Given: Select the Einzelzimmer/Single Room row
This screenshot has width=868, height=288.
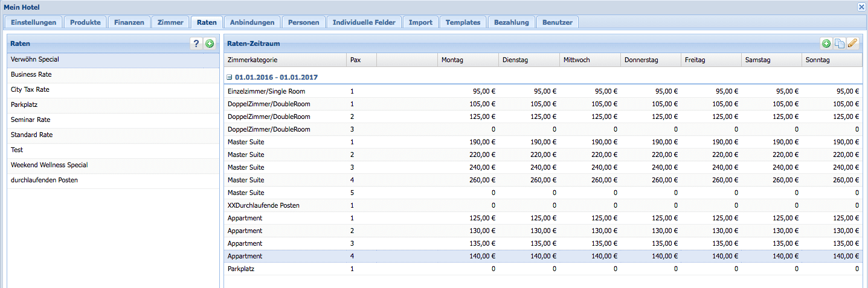Looking at the screenshot, I should 267,91.
